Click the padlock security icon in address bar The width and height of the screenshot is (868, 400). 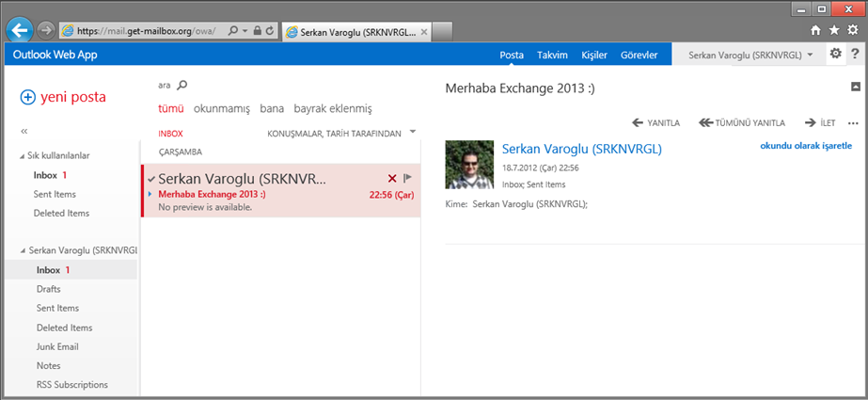[x=257, y=31]
